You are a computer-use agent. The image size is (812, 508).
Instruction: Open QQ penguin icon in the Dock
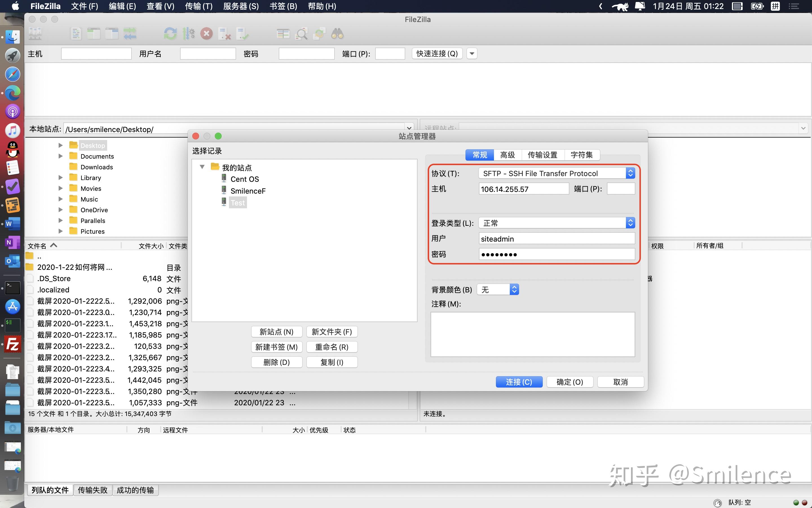tap(12, 150)
